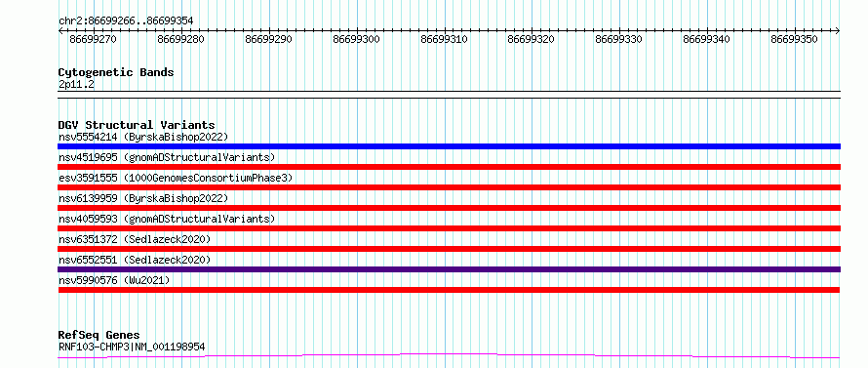Open the esv3591555 (1000GenomesConsortiumPhase3) label
The image size is (868, 368).
tap(176, 178)
